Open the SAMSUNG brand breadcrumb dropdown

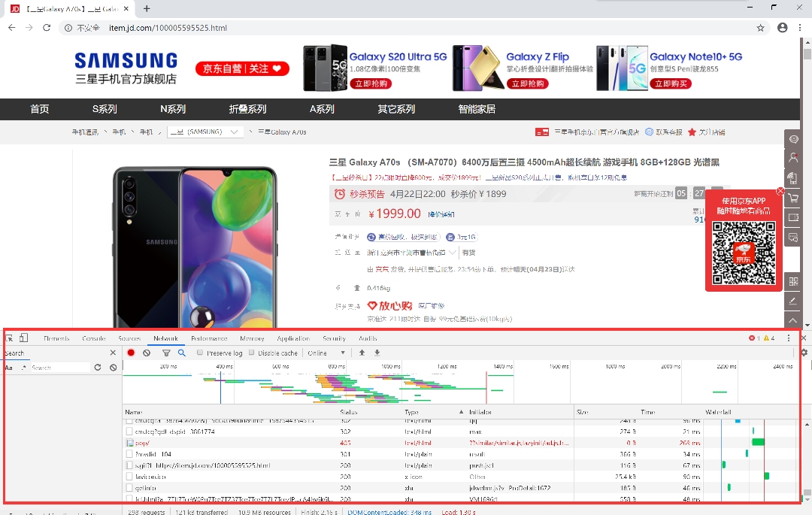pos(205,132)
